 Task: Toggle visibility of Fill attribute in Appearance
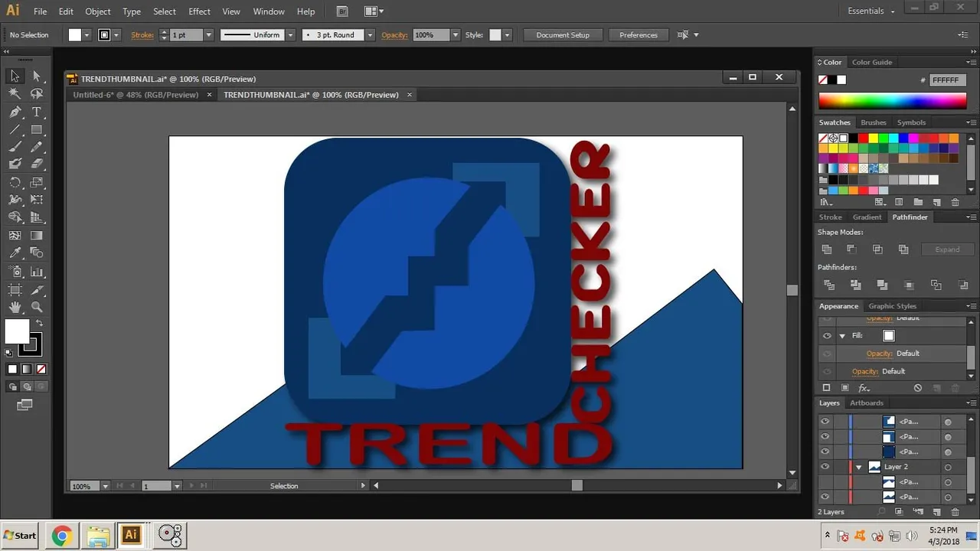pos(827,335)
